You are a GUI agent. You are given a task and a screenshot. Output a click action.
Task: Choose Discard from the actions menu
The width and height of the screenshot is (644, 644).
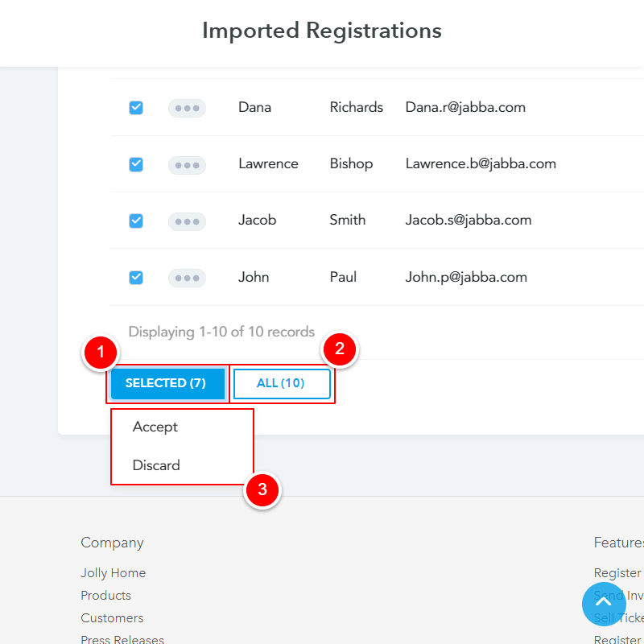156,465
